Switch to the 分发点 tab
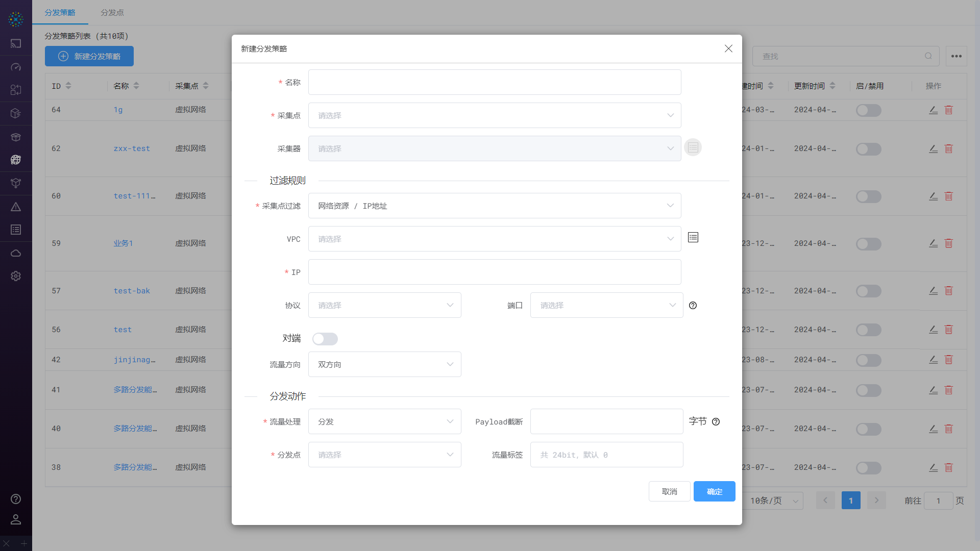 (x=112, y=13)
